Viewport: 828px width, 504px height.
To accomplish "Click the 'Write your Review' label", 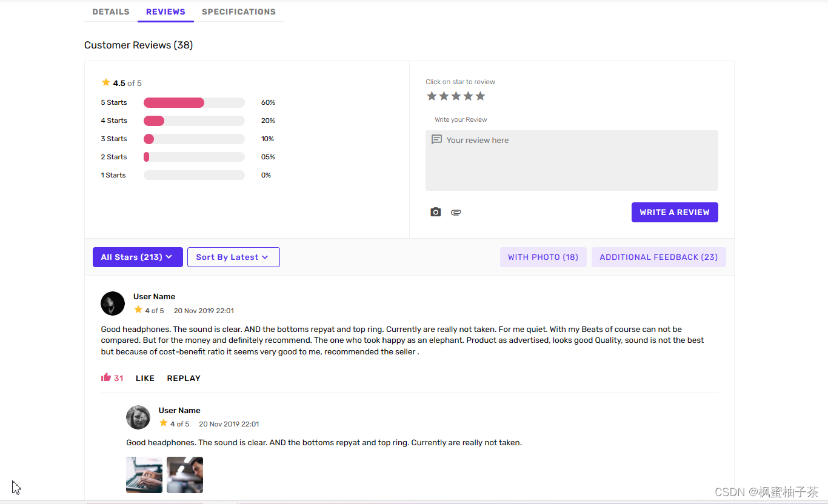I will point(461,119).
